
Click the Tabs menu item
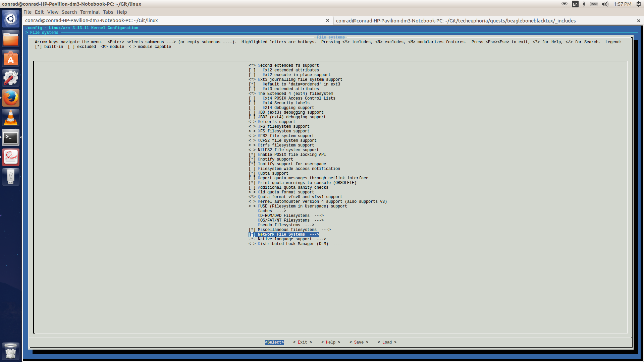(x=108, y=12)
